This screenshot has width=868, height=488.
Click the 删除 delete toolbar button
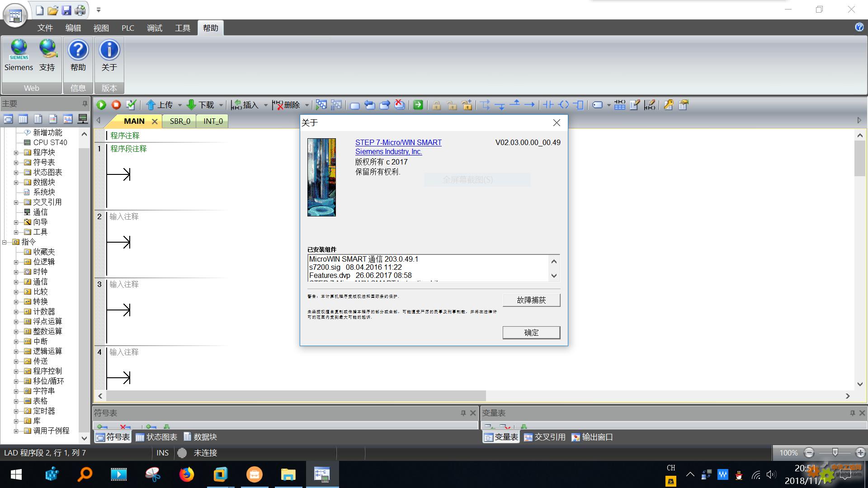286,105
